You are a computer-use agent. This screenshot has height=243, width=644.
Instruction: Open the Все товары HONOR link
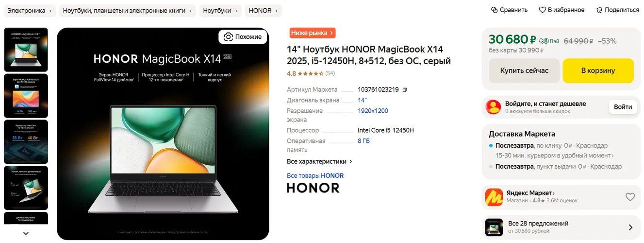click(315, 175)
